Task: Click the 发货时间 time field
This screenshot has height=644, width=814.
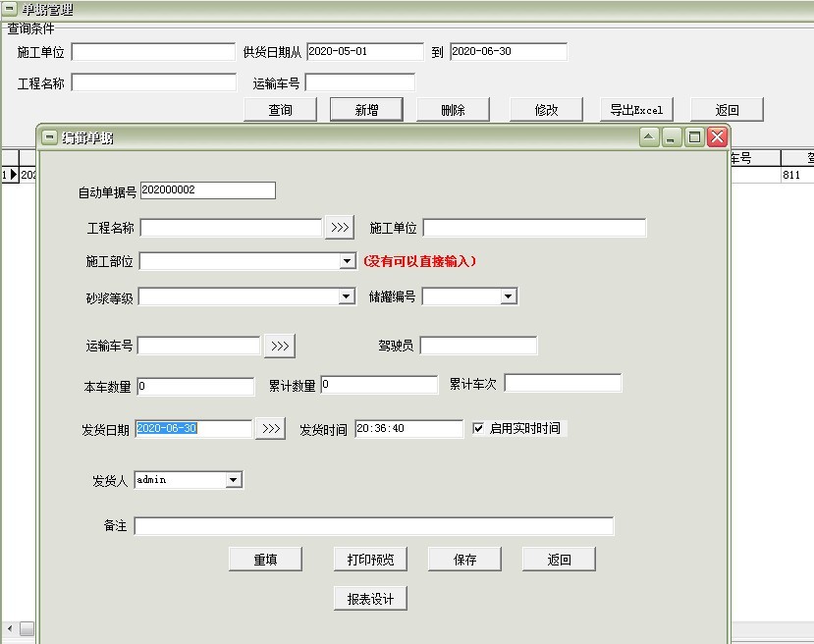Action: click(x=409, y=428)
